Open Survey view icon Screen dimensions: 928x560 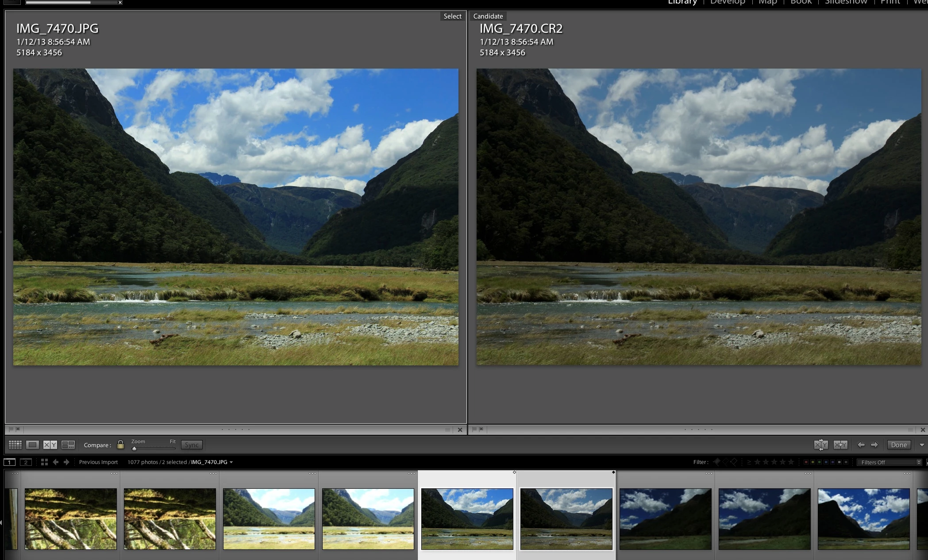pyautogui.click(x=68, y=445)
